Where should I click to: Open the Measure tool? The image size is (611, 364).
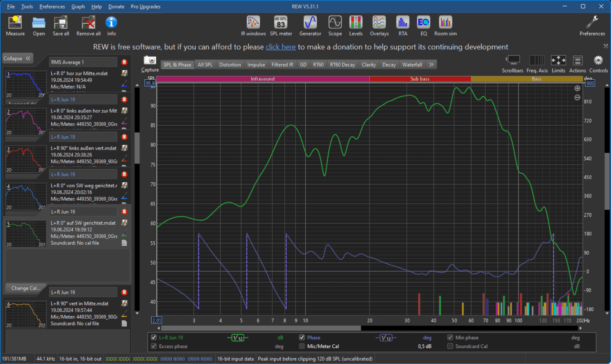pos(15,26)
